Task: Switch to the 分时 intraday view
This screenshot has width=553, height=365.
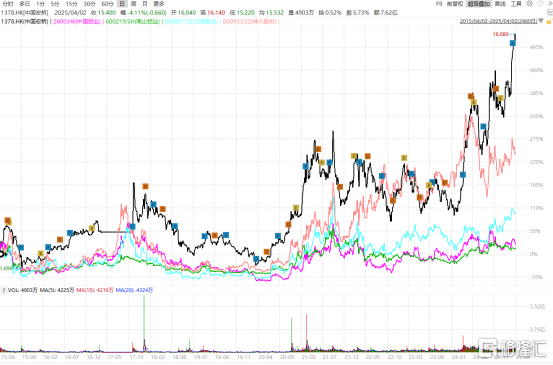Action: [7, 4]
